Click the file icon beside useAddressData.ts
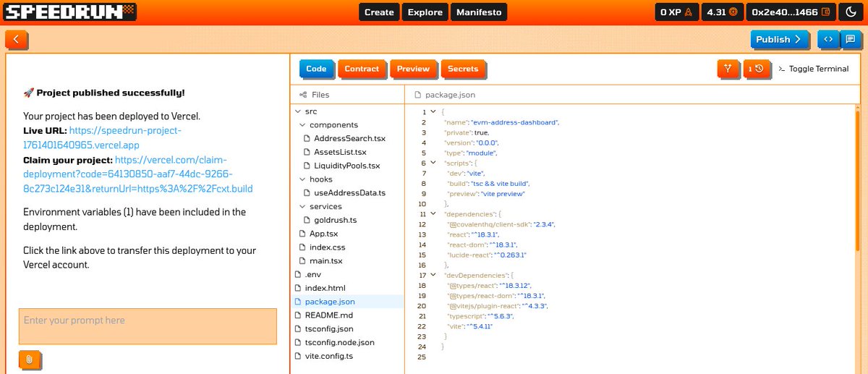Screen dimensions: 868x374 click(x=308, y=193)
